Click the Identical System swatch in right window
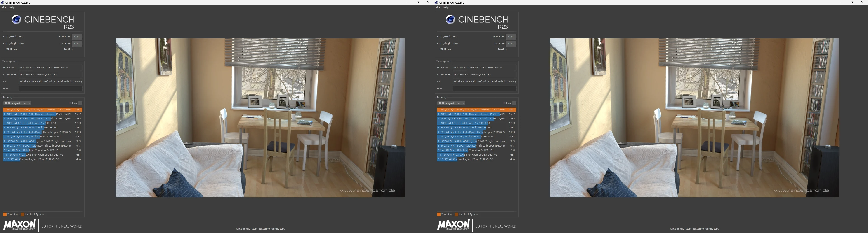Image resolution: width=868 pixels, height=233 pixels. 457,214
